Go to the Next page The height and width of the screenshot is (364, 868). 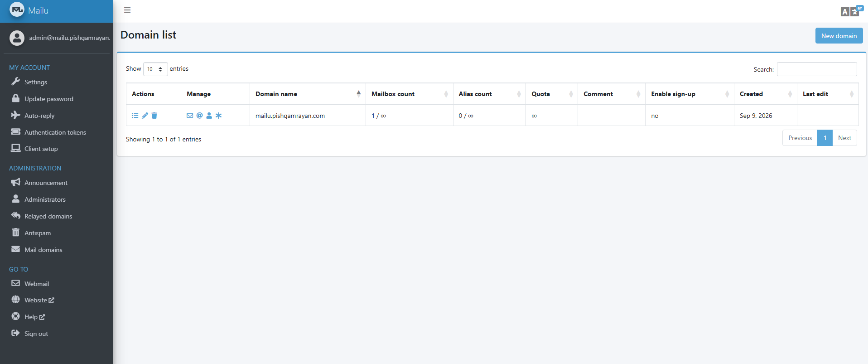coord(844,138)
